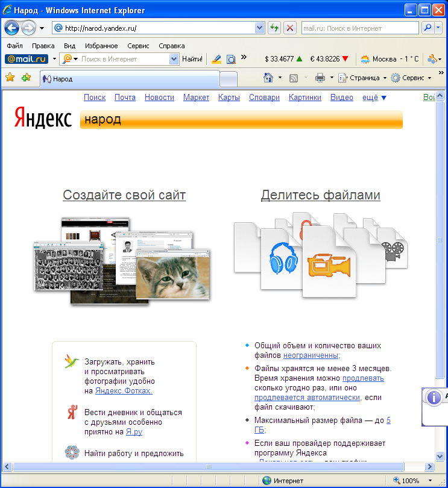Click the @mail.ru toolbar logo
Screen dimensions: 448x488
27,59
